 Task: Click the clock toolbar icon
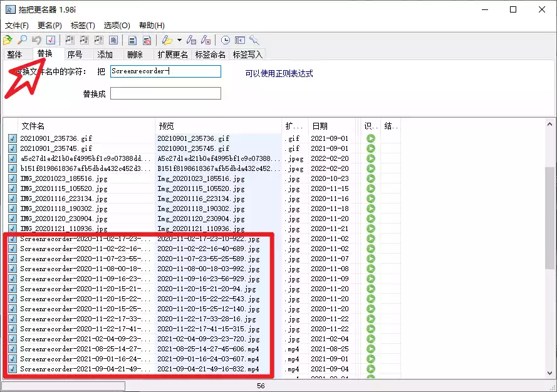point(225,40)
